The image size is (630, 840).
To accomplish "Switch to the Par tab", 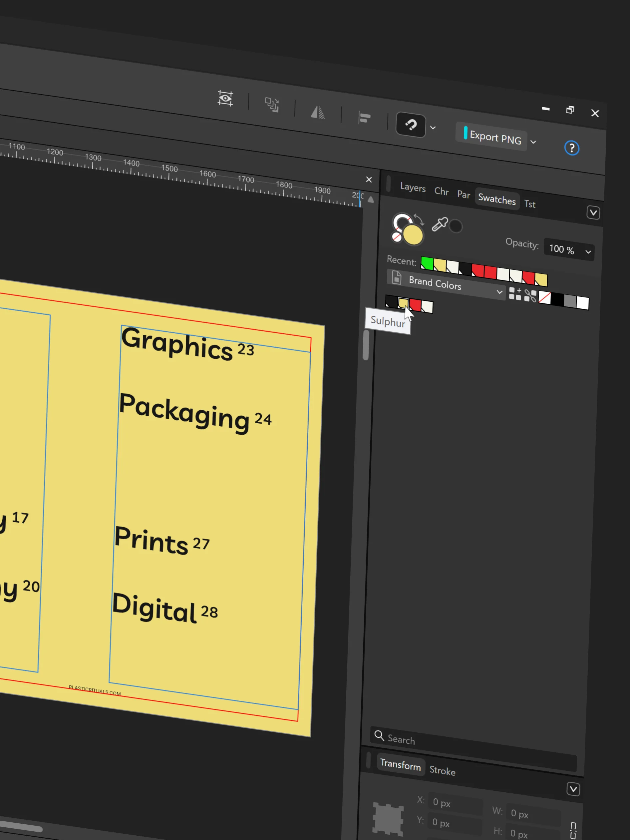I will point(463,195).
